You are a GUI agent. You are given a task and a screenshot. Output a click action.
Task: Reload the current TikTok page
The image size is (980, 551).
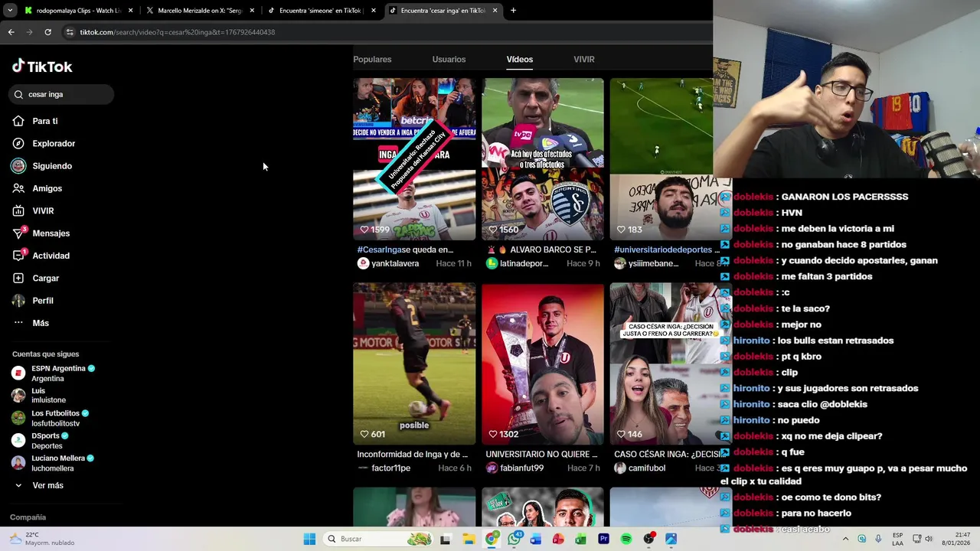coord(47,32)
